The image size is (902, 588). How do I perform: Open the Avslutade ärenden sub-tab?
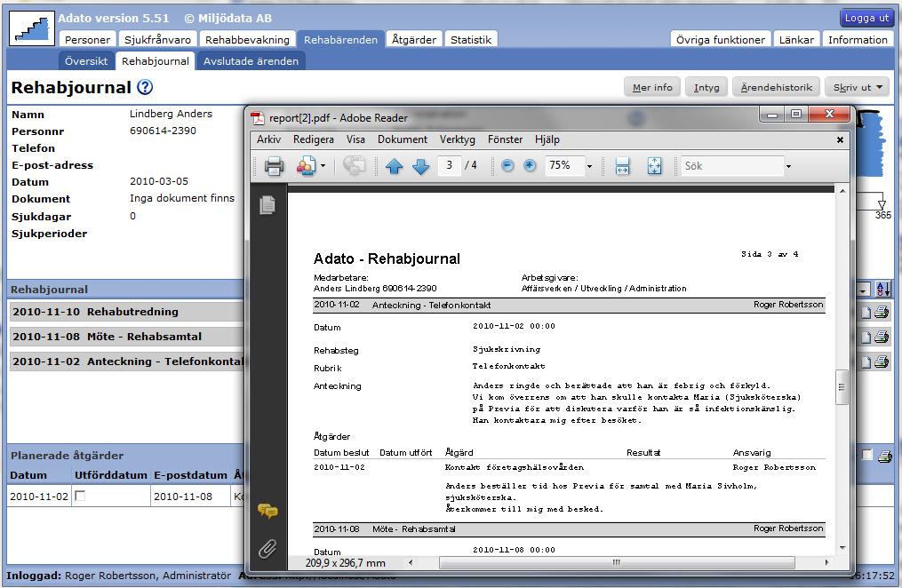(251, 61)
